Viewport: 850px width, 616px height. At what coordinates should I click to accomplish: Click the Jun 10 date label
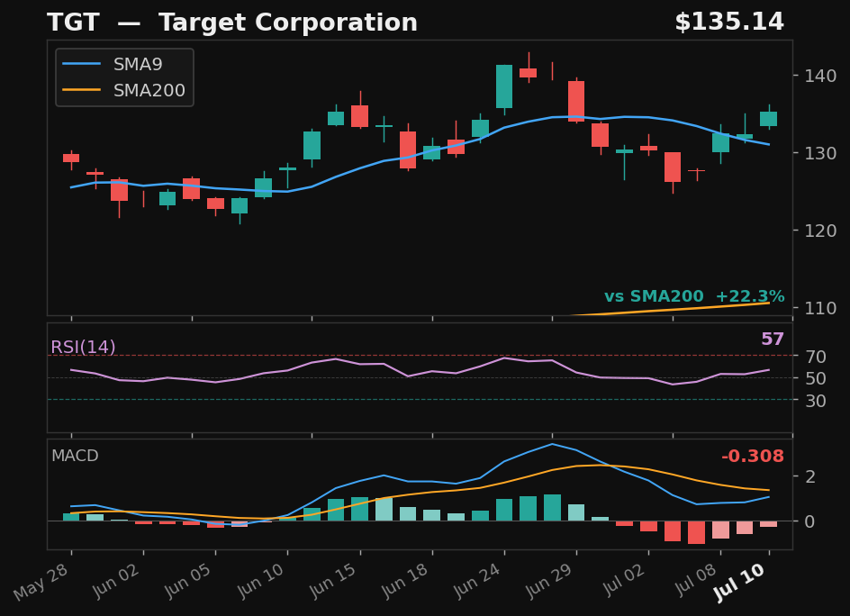click(x=260, y=581)
